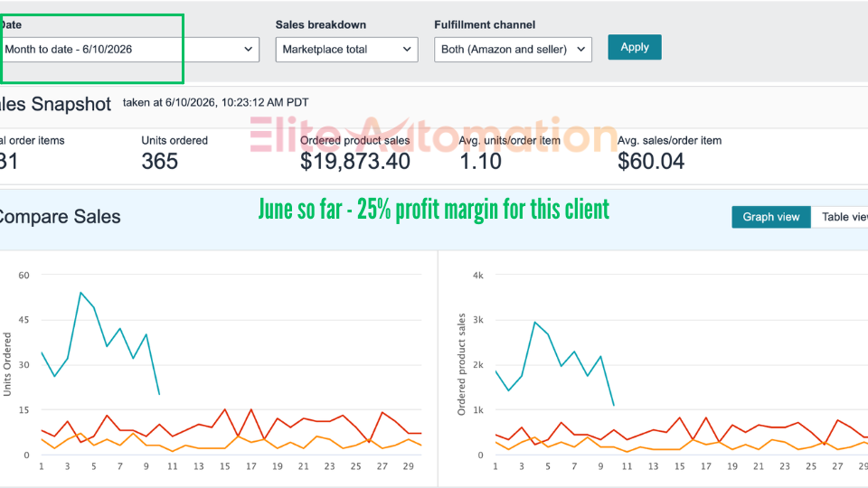The image size is (868, 488).
Task: Click the Avg. units/order item value 1.10
Action: [x=480, y=162]
